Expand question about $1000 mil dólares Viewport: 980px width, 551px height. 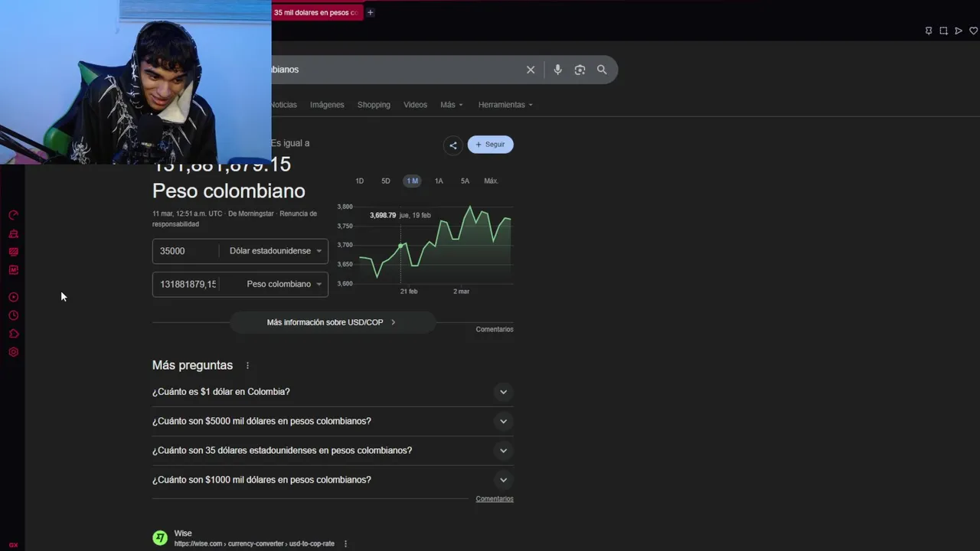point(333,480)
